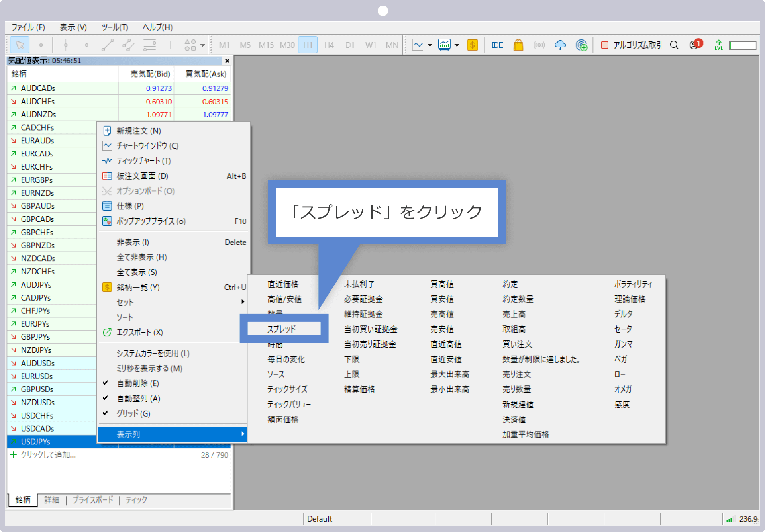Click the LVL level indicator icon
Image resolution: width=765 pixels, height=532 pixels.
click(718, 45)
